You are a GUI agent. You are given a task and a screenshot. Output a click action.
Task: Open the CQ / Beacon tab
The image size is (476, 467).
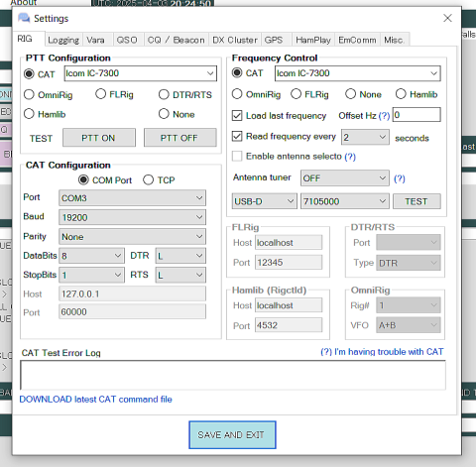(x=176, y=40)
